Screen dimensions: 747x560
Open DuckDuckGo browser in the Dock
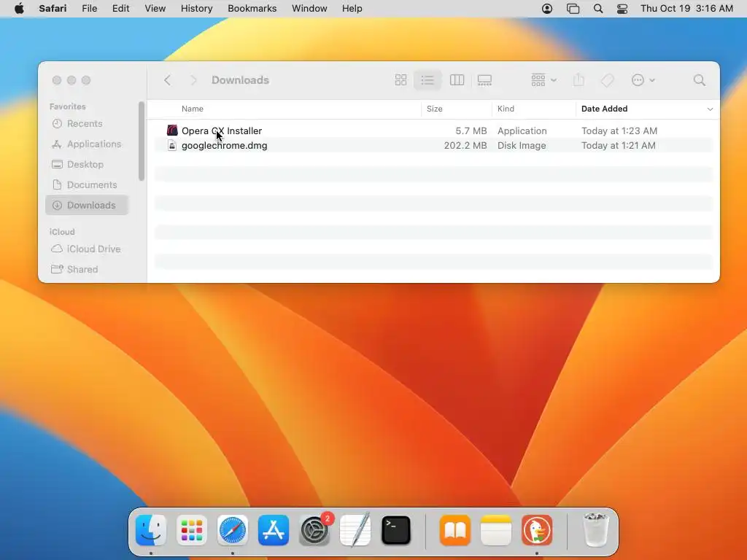[x=537, y=530]
